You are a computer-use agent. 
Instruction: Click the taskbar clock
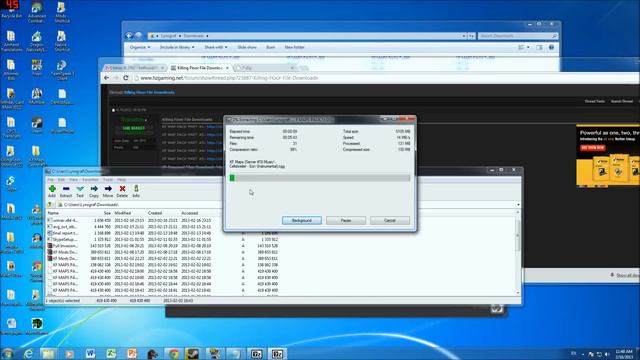pyautogui.click(x=624, y=354)
